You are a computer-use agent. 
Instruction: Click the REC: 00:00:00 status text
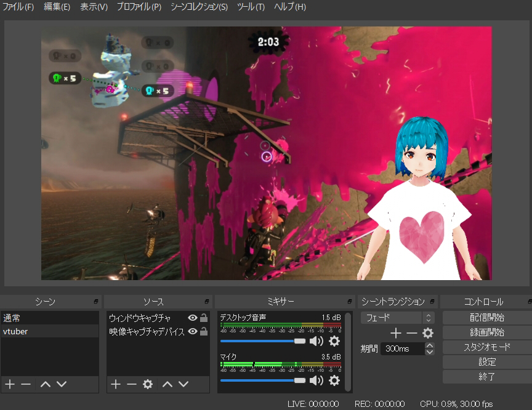pyautogui.click(x=379, y=404)
